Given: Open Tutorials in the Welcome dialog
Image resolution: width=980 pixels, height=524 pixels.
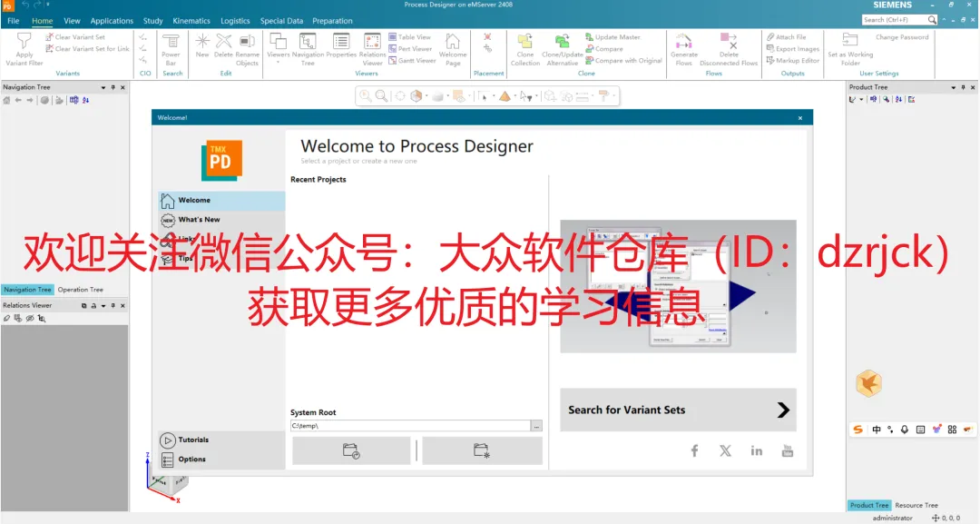Looking at the screenshot, I should coord(222,440).
